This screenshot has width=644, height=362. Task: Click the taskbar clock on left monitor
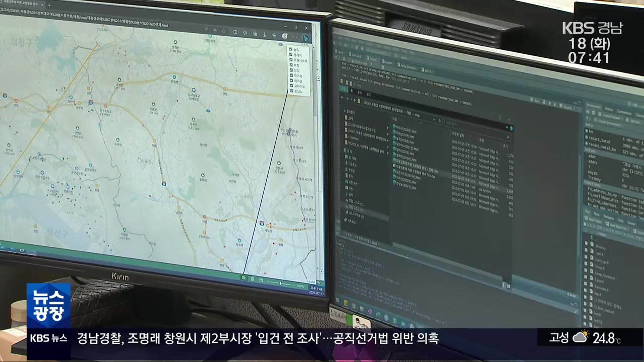[316, 291]
